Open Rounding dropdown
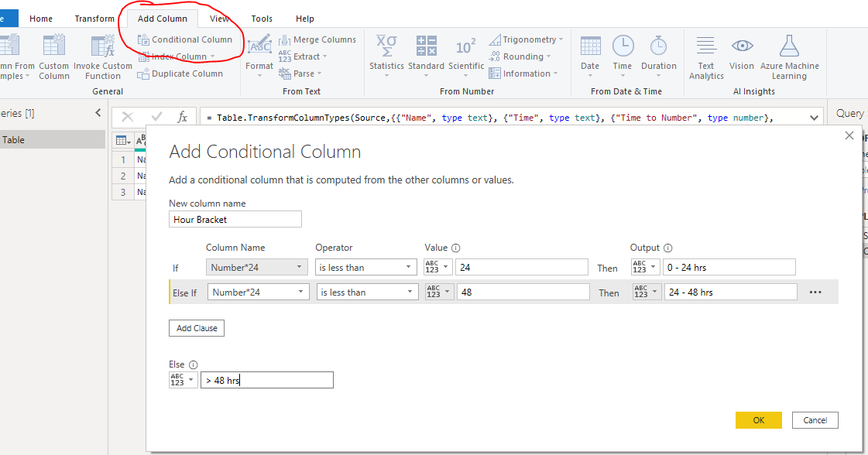Viewport: 868px width, 455px height. [x=520, y=56]
